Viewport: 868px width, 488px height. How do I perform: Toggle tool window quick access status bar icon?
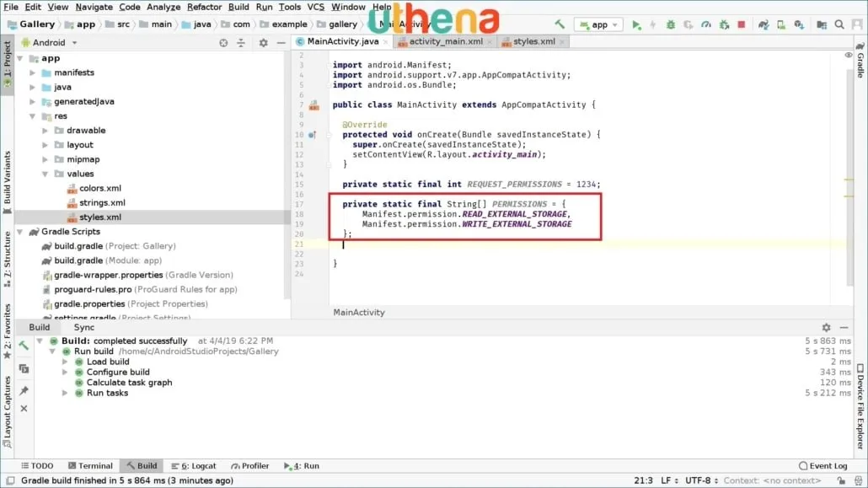[10, 480]
